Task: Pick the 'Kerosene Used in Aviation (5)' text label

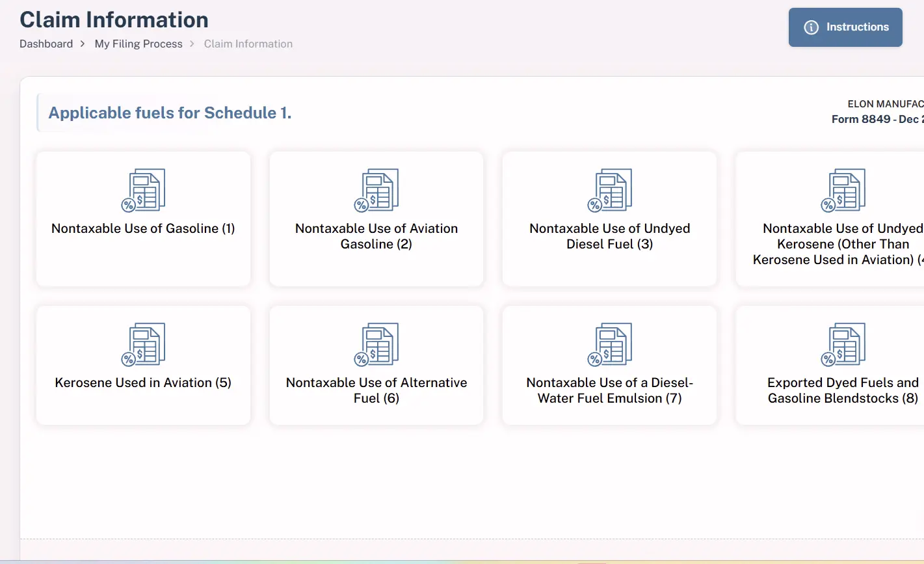Action: tap(143, 383)
